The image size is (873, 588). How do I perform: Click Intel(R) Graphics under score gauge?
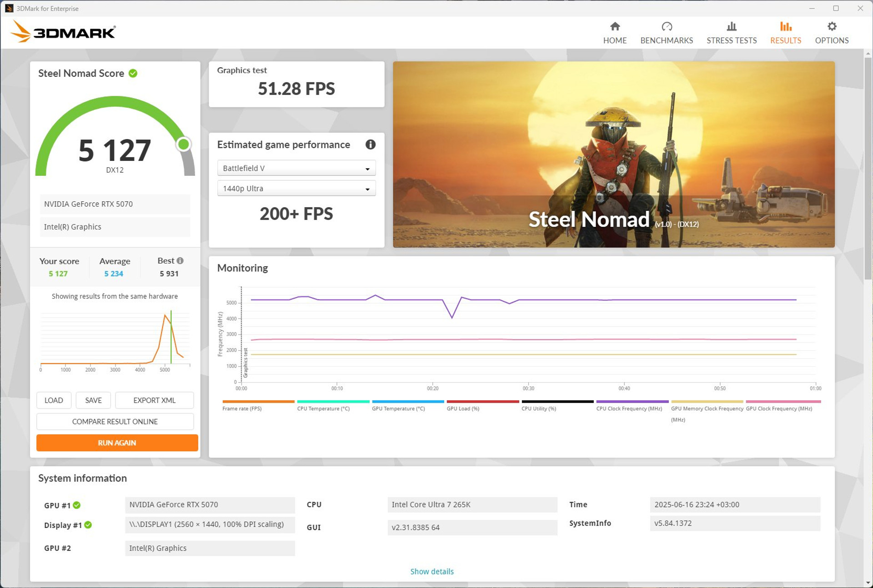pyautogui.click(x=115, y=227)
